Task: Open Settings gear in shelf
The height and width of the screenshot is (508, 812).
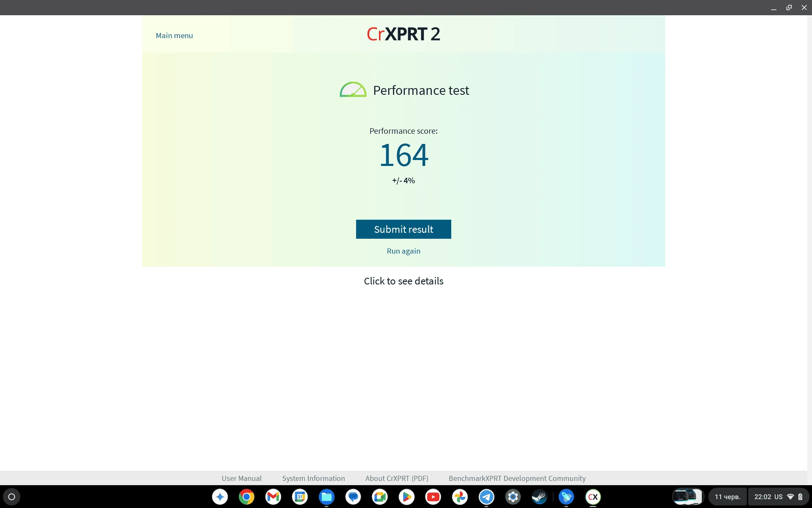Action: [x=513, y=497]
